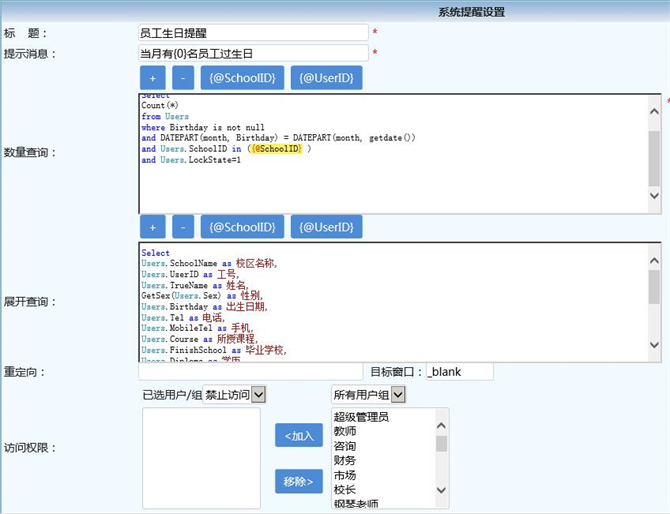This screenshot has width=670, height=514.
Task: Click the 目标窗口 field showing _blank
Action: [x=459, y=371]
